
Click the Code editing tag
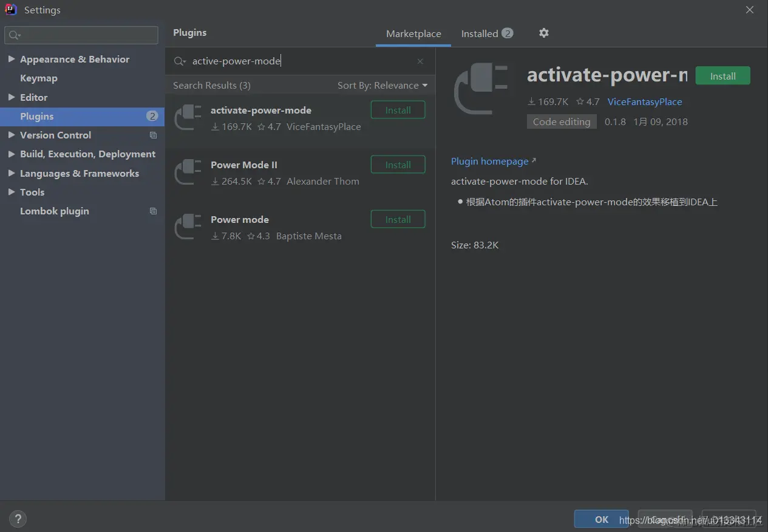pyautogui.click(x=562, y=121)
